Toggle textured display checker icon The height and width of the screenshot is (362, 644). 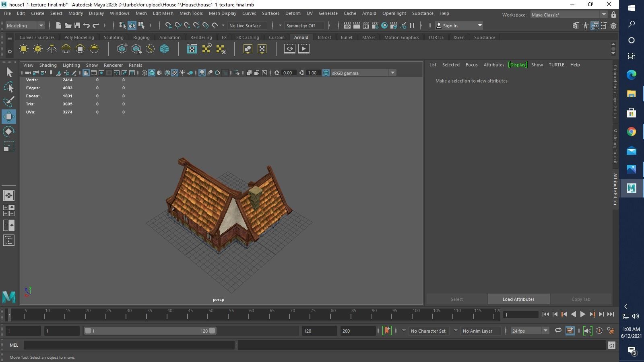175,73
